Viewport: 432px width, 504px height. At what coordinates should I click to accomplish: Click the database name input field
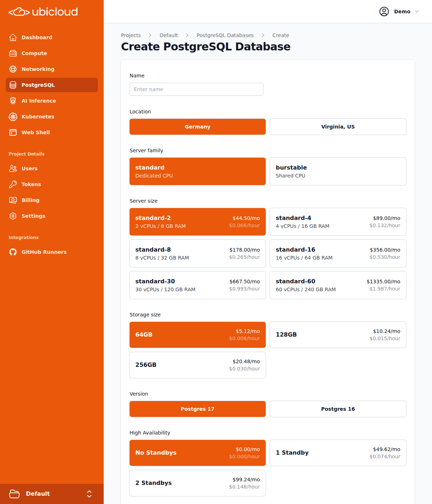[196, 89]
